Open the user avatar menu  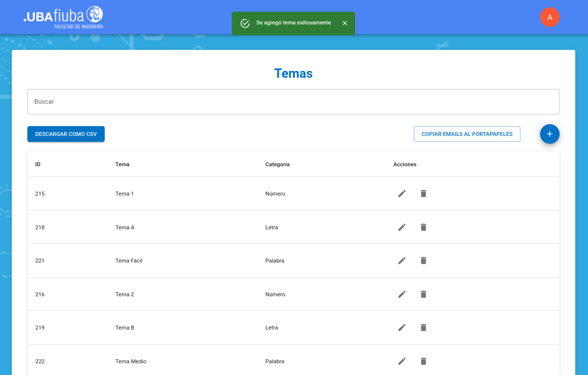(x=549, y=17)
